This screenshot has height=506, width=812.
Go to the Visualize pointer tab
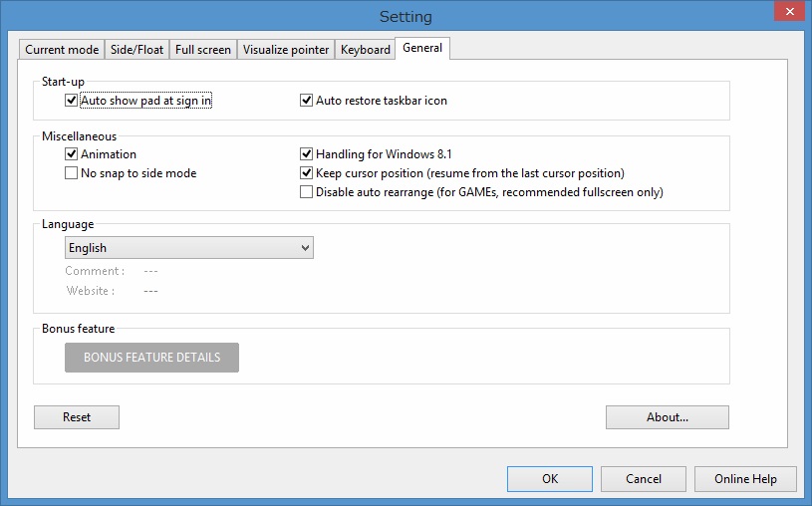tap(285, 50)
